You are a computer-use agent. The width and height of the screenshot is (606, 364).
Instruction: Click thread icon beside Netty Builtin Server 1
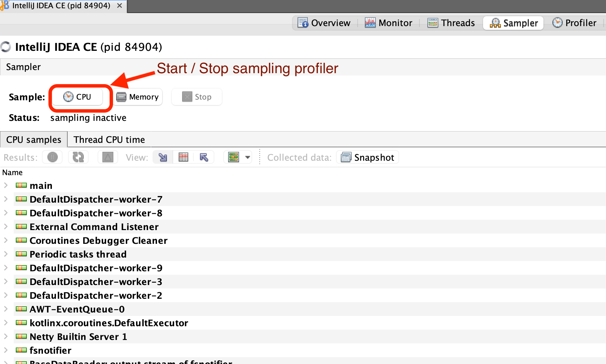coord(21,337)
